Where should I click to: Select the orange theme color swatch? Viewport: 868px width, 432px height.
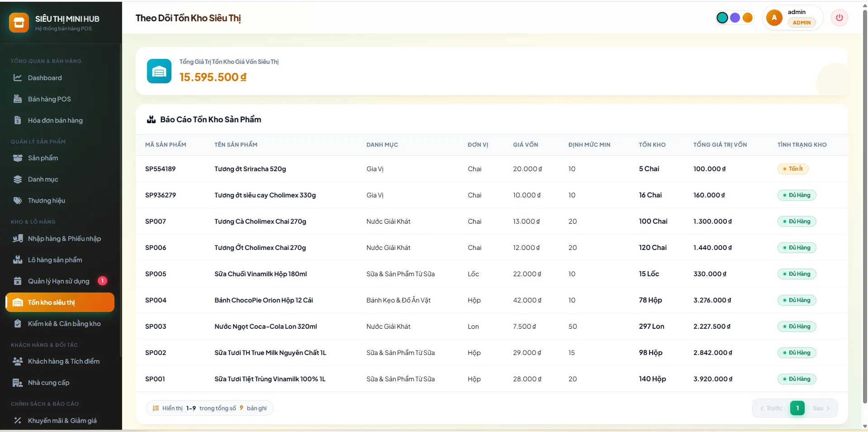(x=748, y=18)
